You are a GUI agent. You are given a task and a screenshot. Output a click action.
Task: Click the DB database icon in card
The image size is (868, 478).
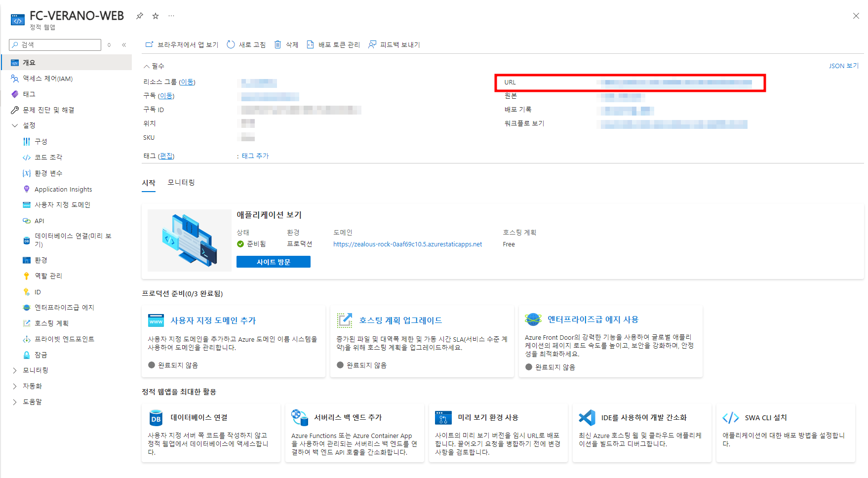pos(156,418)
